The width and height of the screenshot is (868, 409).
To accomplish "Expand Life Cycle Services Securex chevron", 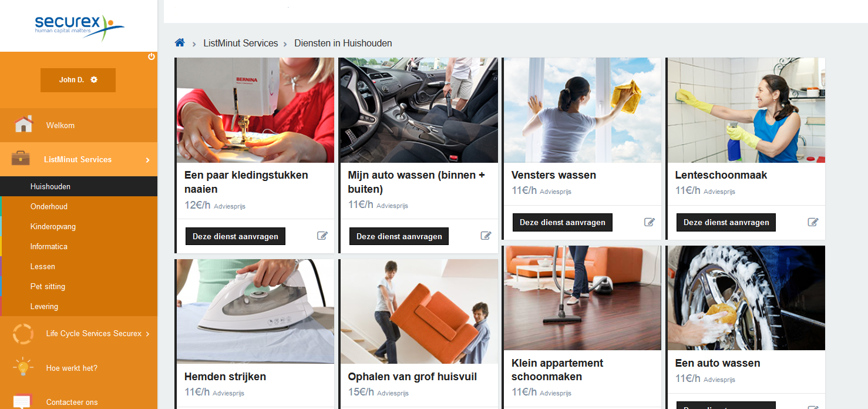I will 147,334.
